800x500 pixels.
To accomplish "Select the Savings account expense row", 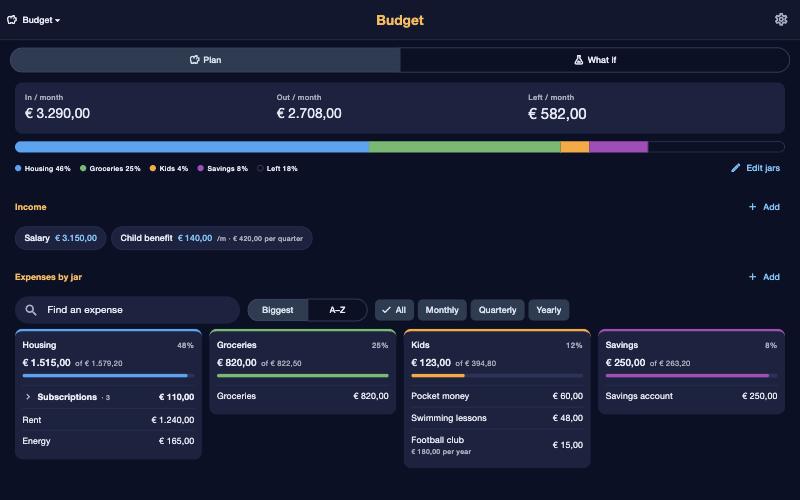I will tap(691, 396).
